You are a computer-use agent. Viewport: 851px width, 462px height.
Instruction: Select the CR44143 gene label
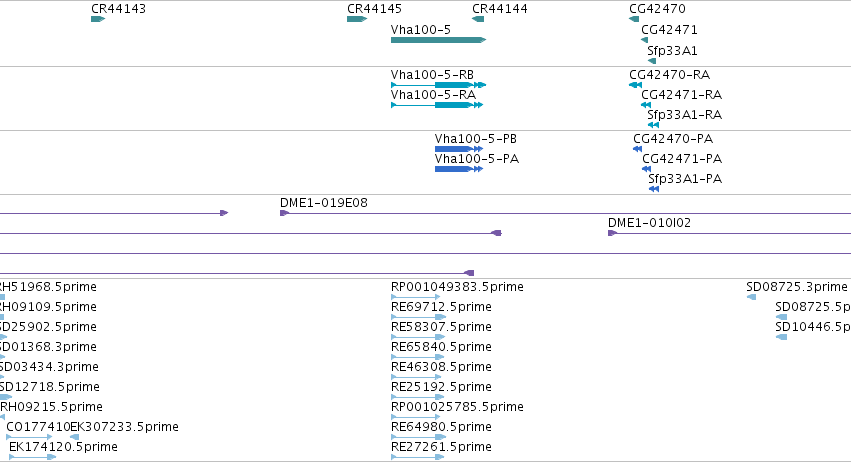[x=118, y=9]
